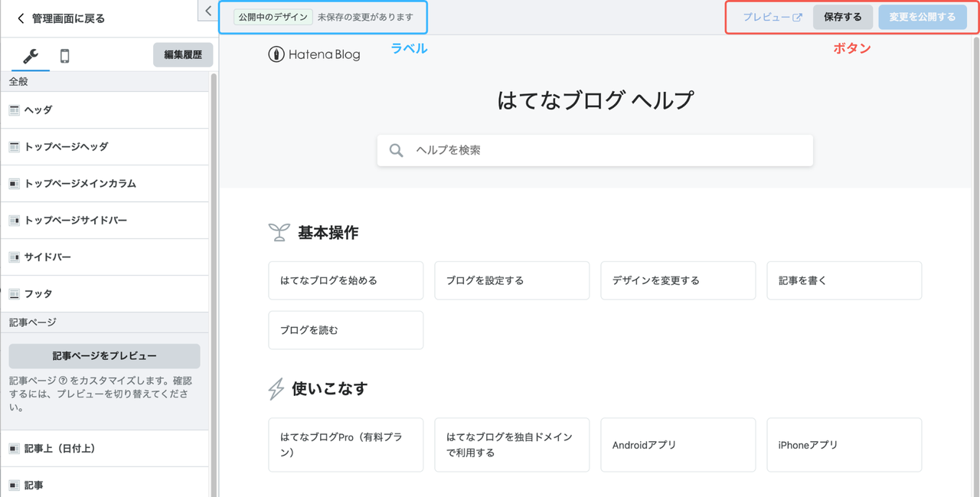Switch to the smartphone design tab
This screenshot has height=497, width=980.
click(64, 56)
